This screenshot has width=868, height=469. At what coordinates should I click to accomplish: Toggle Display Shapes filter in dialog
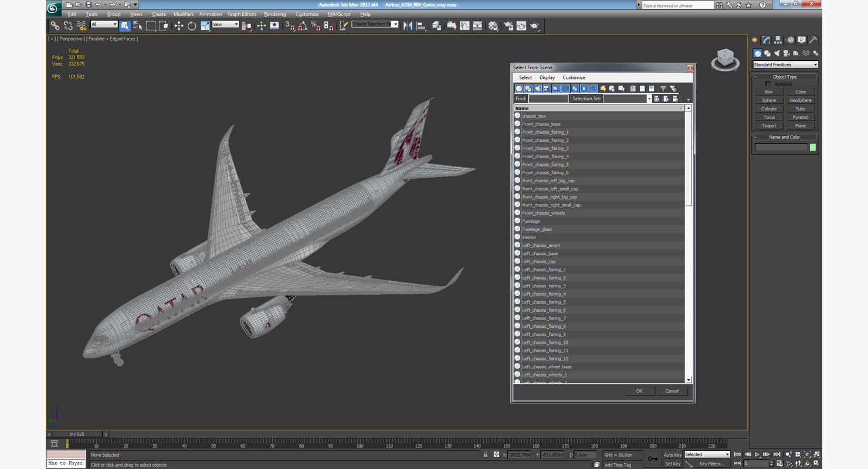pyautogui.click(x=528, y=89)
